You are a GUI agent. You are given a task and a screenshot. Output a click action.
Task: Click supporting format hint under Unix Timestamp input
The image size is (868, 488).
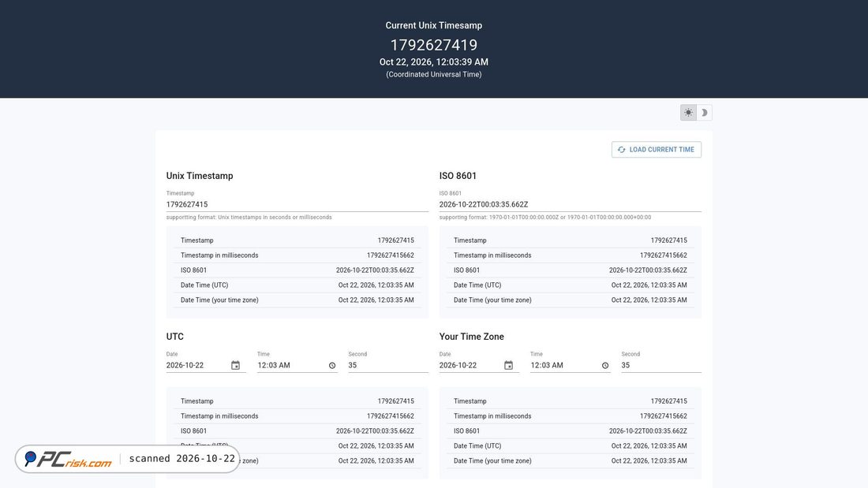[249, 218]
